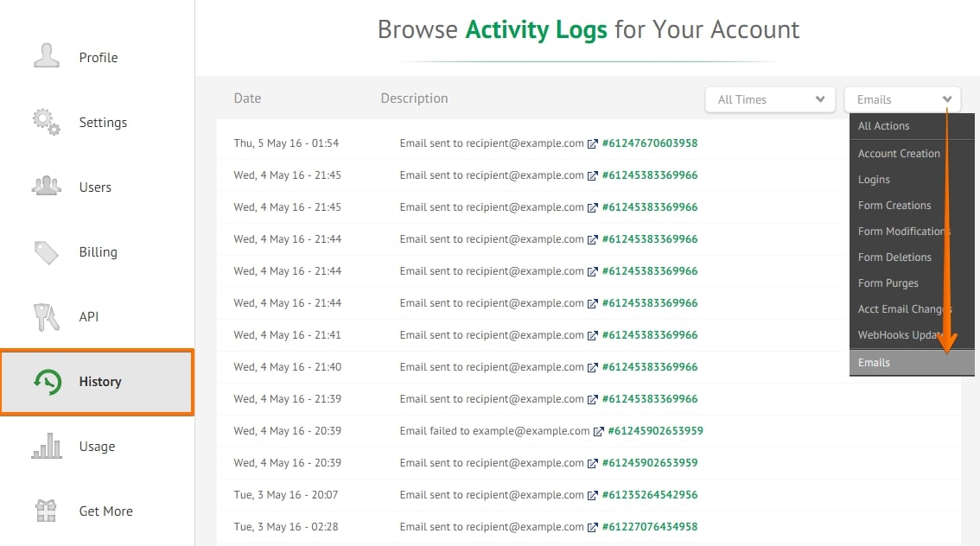The image size is (980, 546).
Task: Open the Emails action filter dropdown
Action: (x=902, y=99)
